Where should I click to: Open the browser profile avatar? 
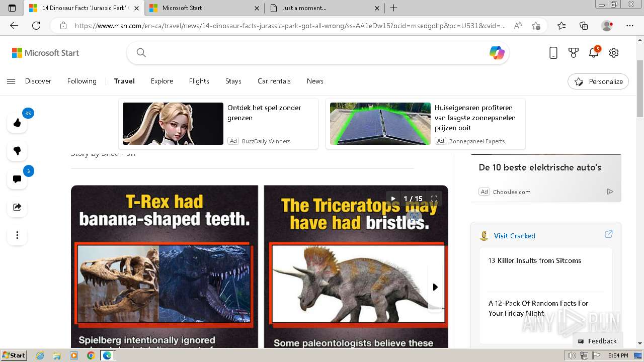[607, 26]
